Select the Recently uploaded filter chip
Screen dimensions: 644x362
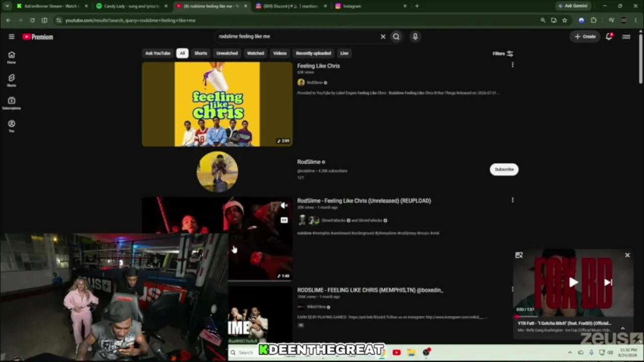click(x=313, y=53)
